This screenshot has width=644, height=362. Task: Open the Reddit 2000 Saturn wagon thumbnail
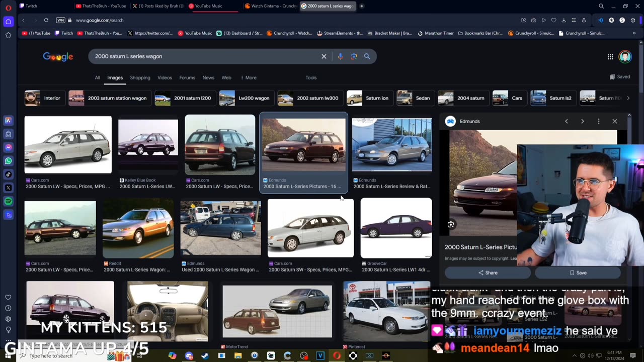point(138,228)
